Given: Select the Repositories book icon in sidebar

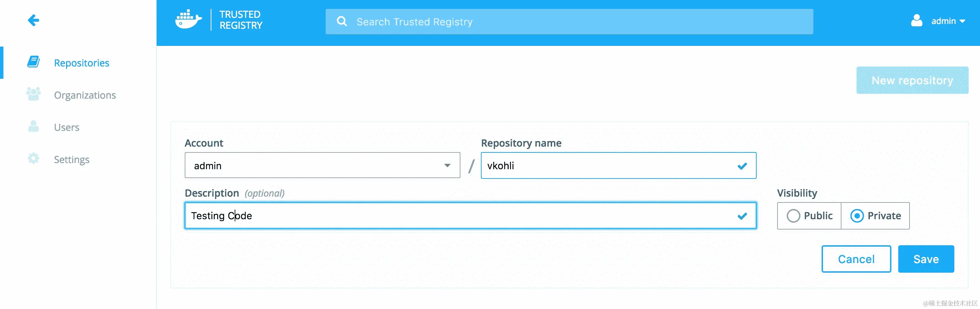Looking at the screenshot, I should 34,62.
